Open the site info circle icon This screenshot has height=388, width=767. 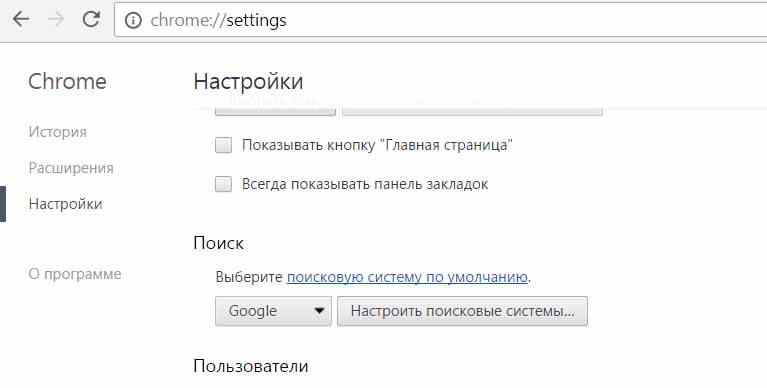(133, 20)
